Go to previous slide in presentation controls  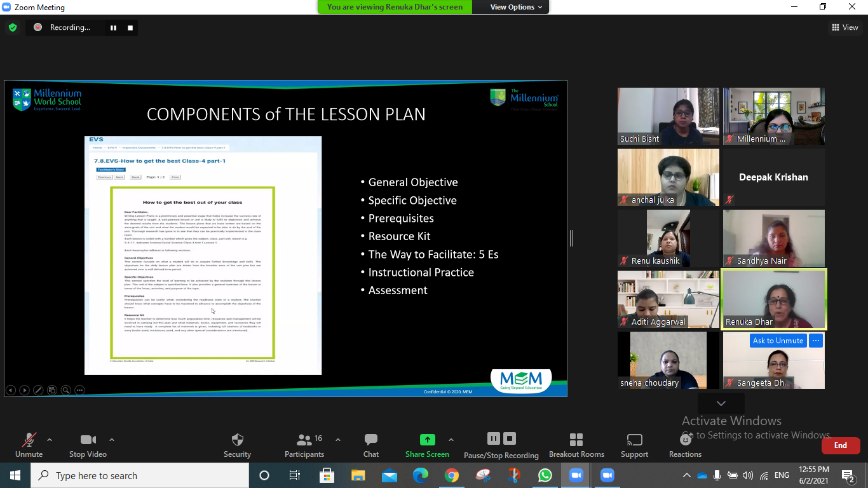[11, 390]
